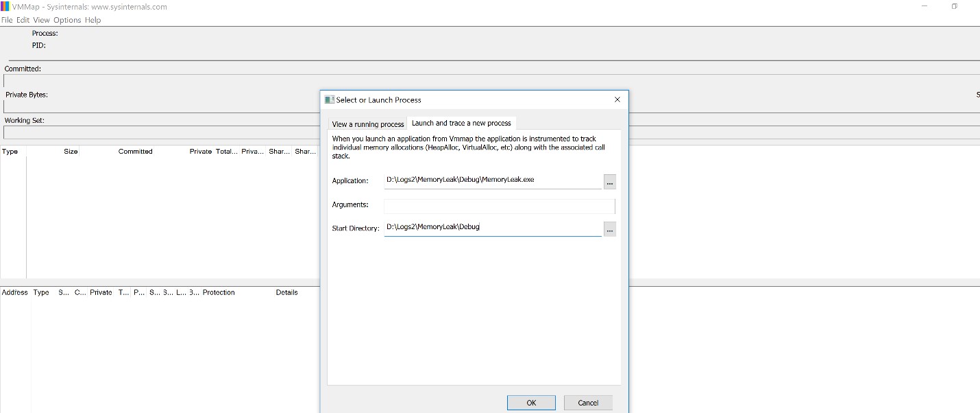The width and height of the screenshot is (980, 413).
Task: Click the Start Directory input field
Action: click(493, 228)
